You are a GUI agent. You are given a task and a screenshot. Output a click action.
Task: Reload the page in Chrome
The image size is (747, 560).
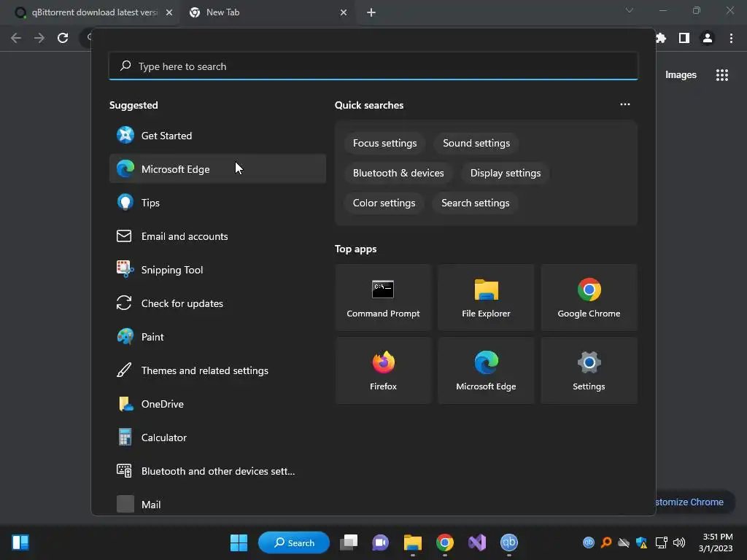(63, 38)
